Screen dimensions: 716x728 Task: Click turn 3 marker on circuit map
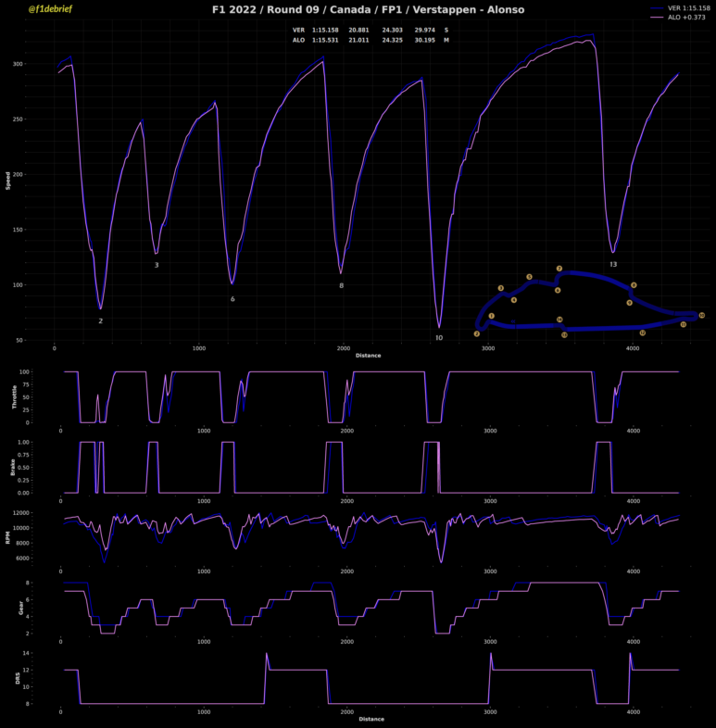[501, 288]
